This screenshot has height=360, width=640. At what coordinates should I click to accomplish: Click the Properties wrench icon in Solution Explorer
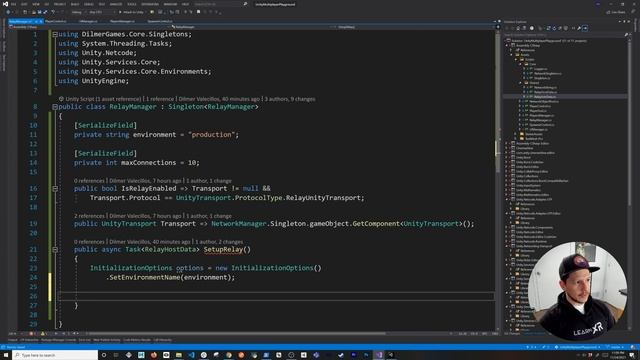pyautogui.click(x=579, y=28)
